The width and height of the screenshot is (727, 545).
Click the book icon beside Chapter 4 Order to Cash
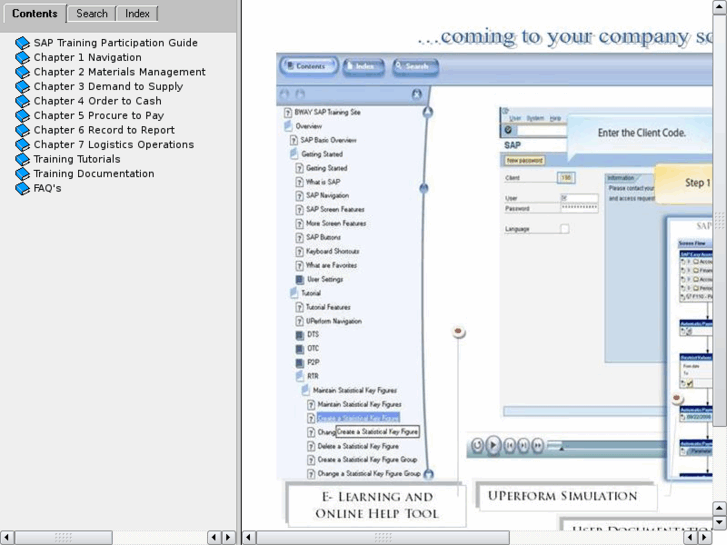pos(22,101)
